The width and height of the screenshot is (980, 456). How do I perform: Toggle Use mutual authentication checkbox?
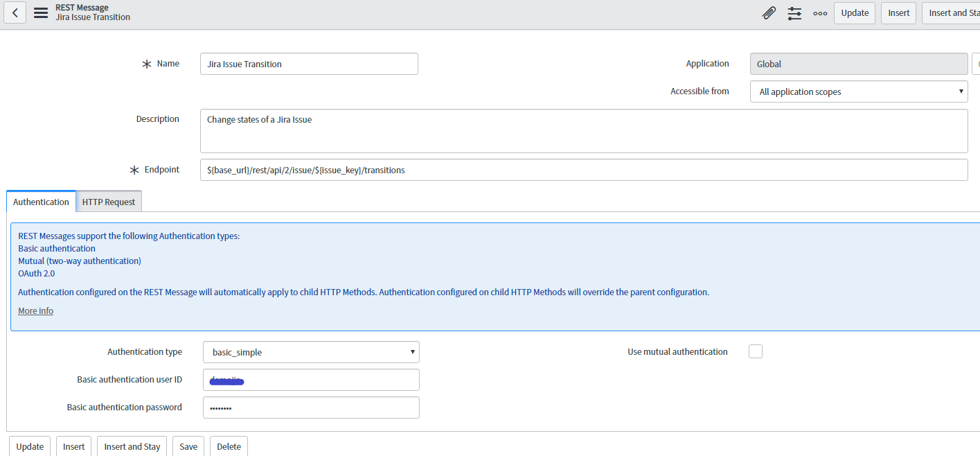coord(756,351)
